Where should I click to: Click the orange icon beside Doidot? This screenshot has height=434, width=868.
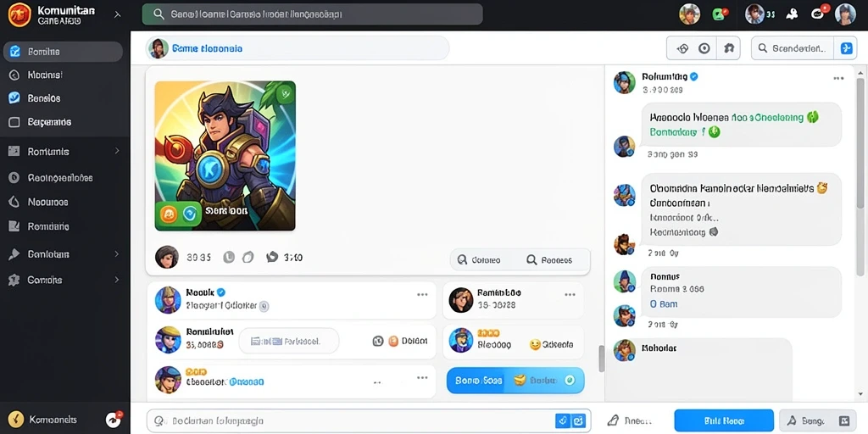pos(393,342)
